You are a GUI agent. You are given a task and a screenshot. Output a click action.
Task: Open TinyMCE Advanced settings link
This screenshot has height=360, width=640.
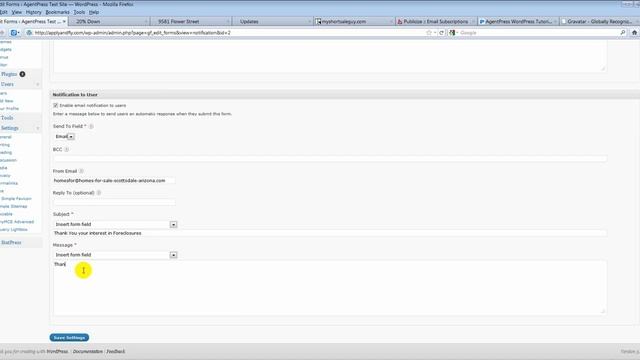pyautogui.click(x=17, y=222)
